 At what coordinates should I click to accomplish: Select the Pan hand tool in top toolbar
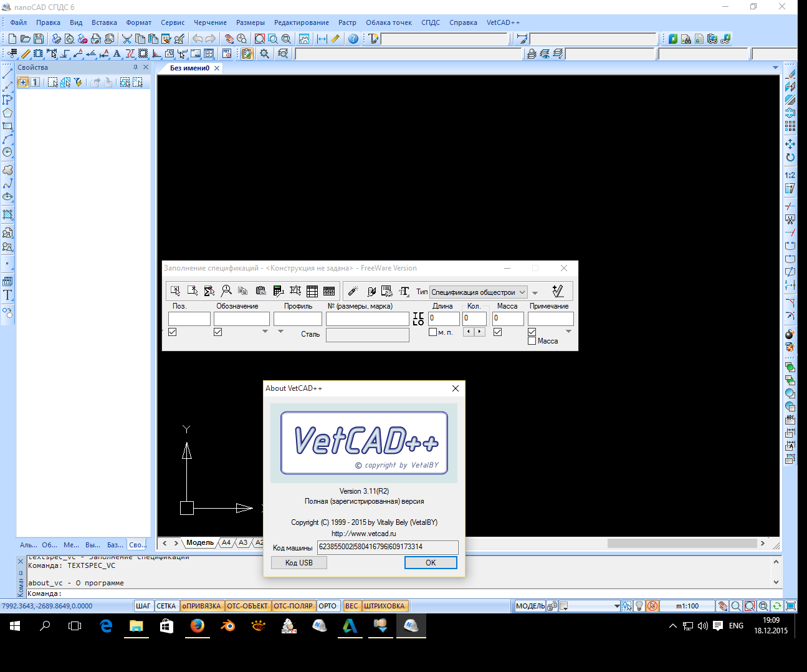(229, 39)
